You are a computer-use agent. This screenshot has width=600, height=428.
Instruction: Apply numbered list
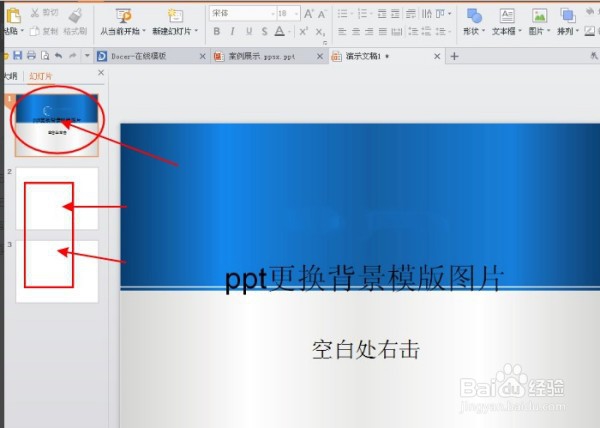click(362, 14)
